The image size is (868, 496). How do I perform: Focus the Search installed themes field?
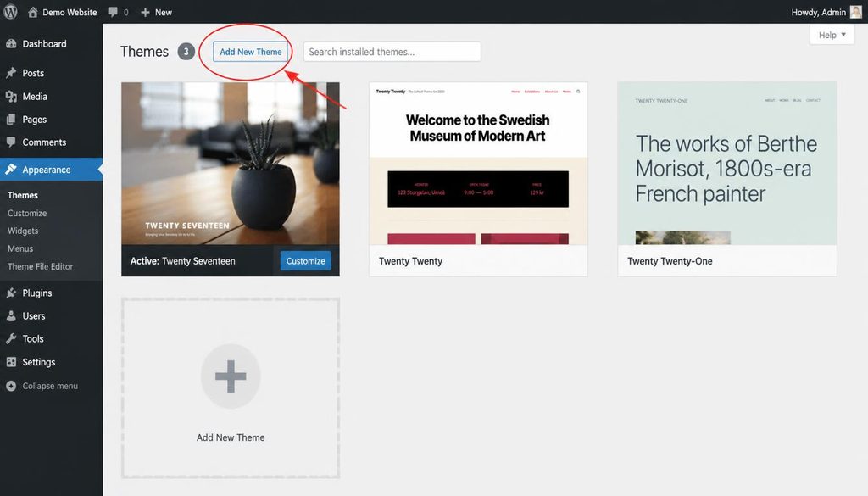click(x=392, y=52)
